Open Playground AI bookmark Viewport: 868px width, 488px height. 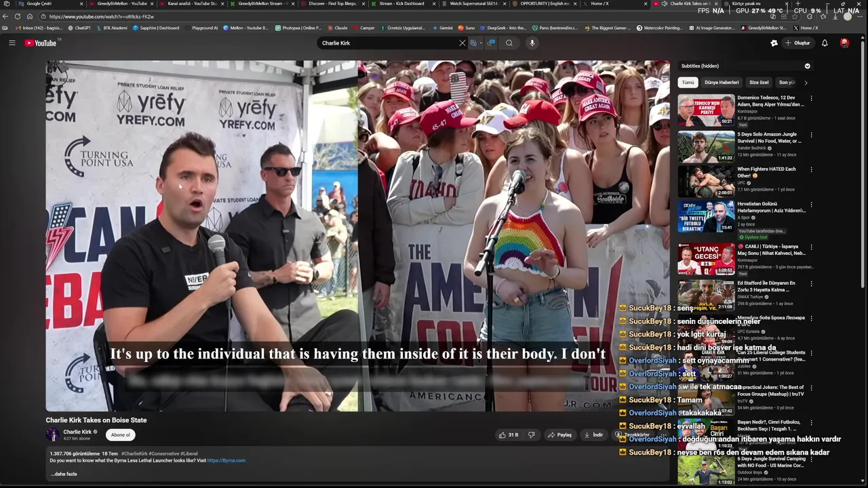[x=201, y=28]
